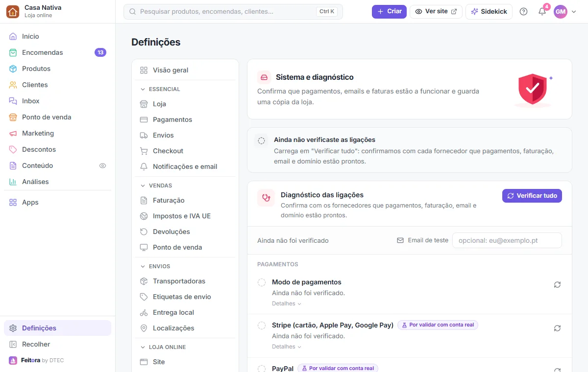Expand Detalhes under Modo de pagamentos
The height and width of the screenshot is (372, 588).
pyautogui.click(x=287, y=303)
